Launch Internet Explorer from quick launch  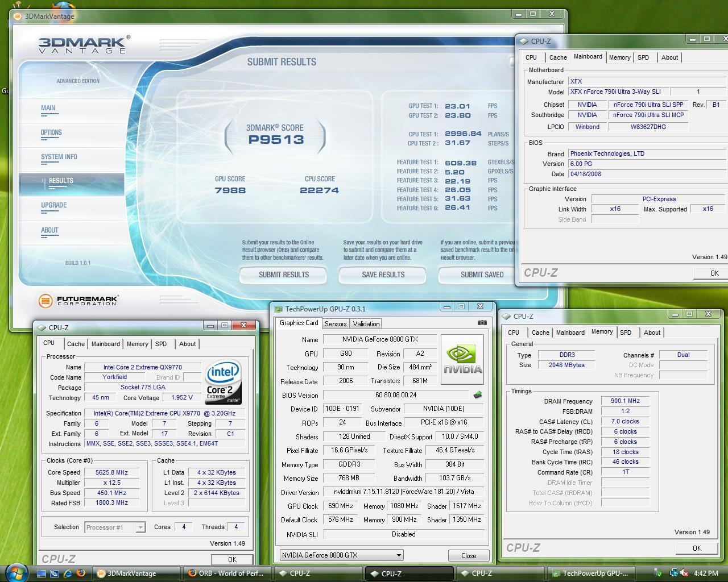click(x=68, y=573)
